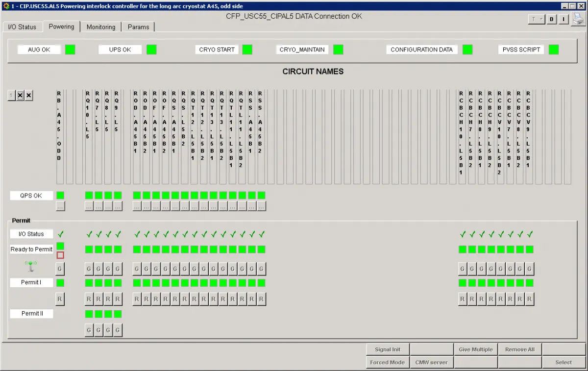The height and width of the screenshot is (371, 588).
Task: Click the green PVSS SCRIPT status indicator
Action: 554,49
